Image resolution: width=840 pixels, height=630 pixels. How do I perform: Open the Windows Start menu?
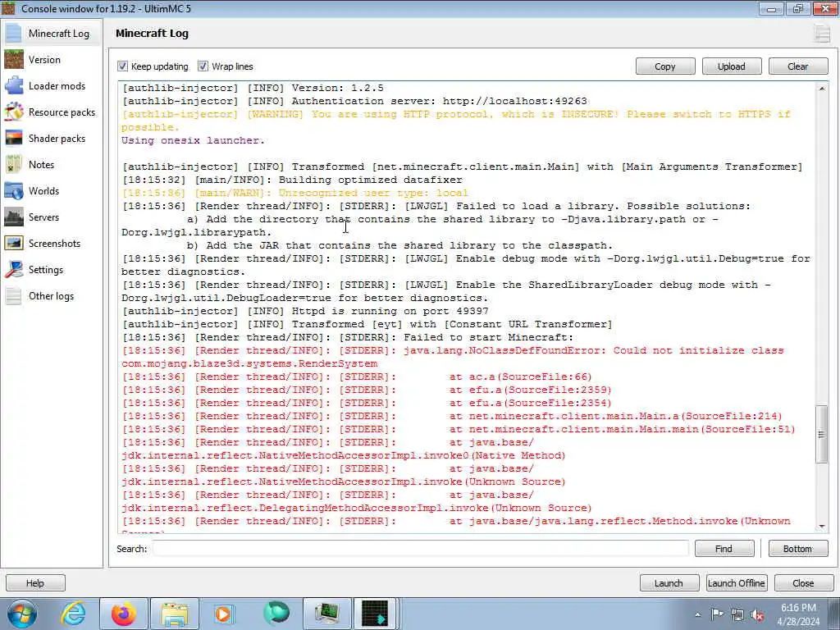click(21, 614)
